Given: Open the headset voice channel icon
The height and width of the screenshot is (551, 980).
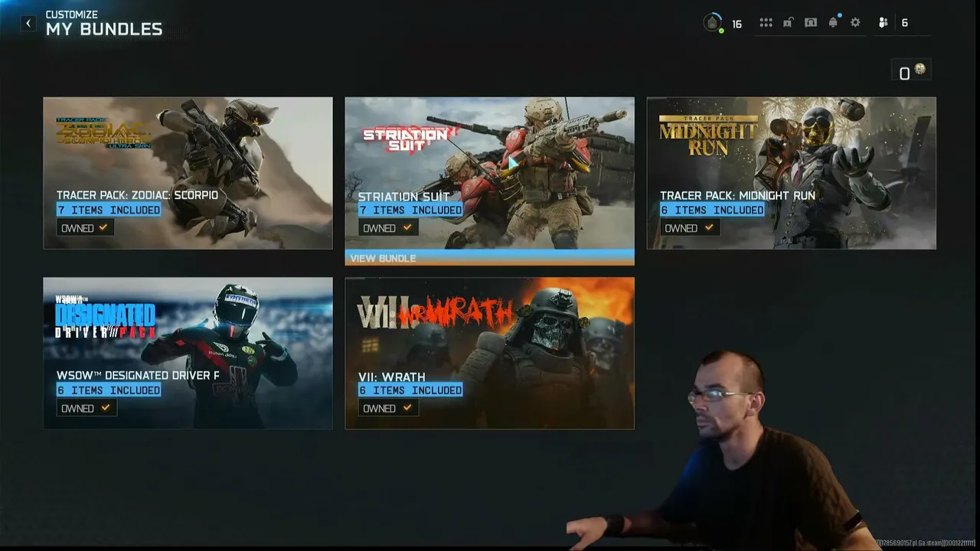Looking at the screenshot, I should [811, 23].
